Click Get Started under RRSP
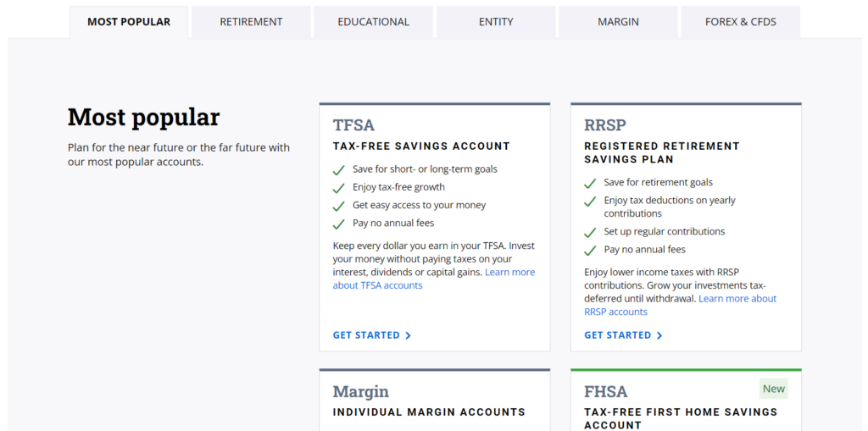Screen dimensions: 868x431 [617, 335]
